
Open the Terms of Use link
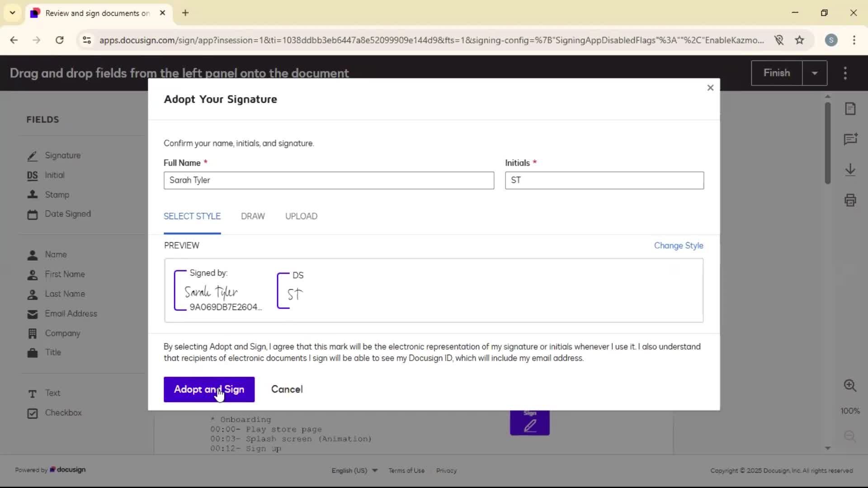(406, 470)
